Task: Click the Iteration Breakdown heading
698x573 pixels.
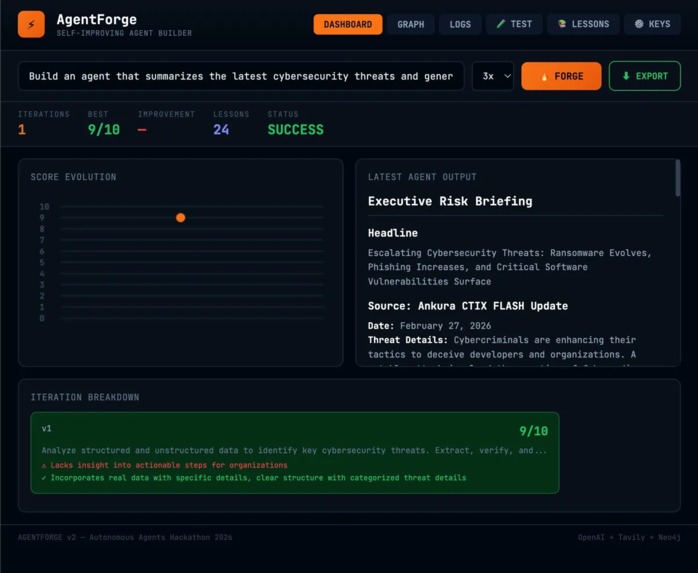Action: (85, 397)
